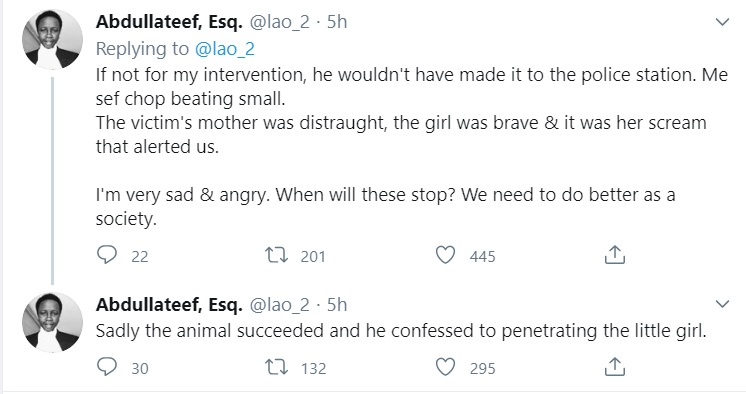
Task: Reply to the tweet with 30 replies
Action: (x=107, y=367)
